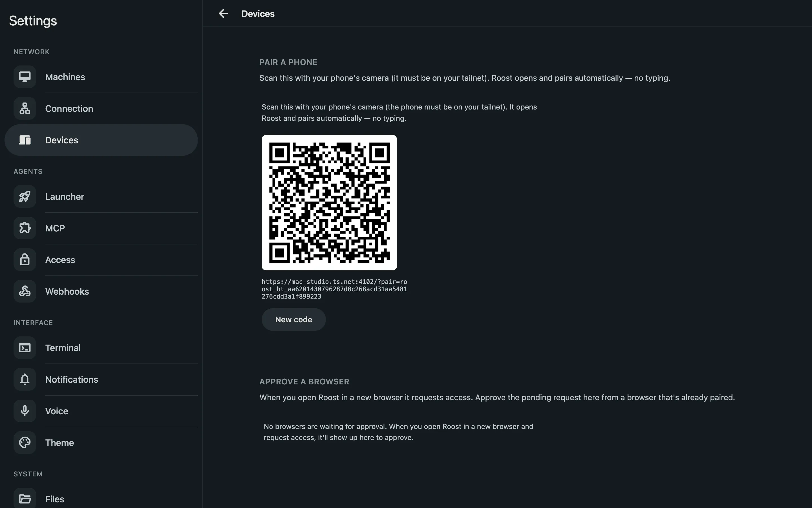Image resolution: width=812 pixels, height=508 pixels.
Task: Click the INTERFACE section label
Action: 33,323
